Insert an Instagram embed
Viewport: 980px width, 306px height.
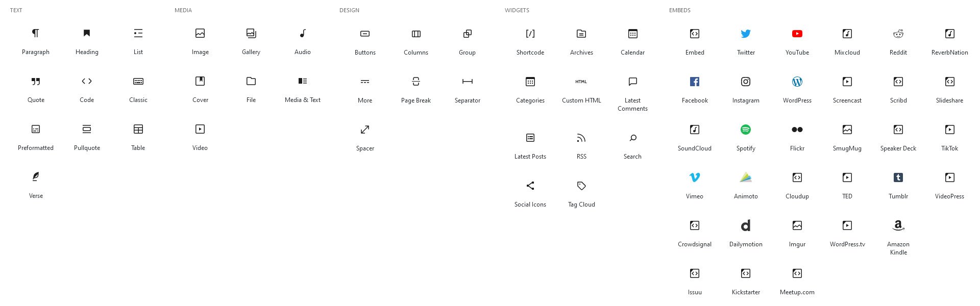pyautogui.click(x=746, y=90)
